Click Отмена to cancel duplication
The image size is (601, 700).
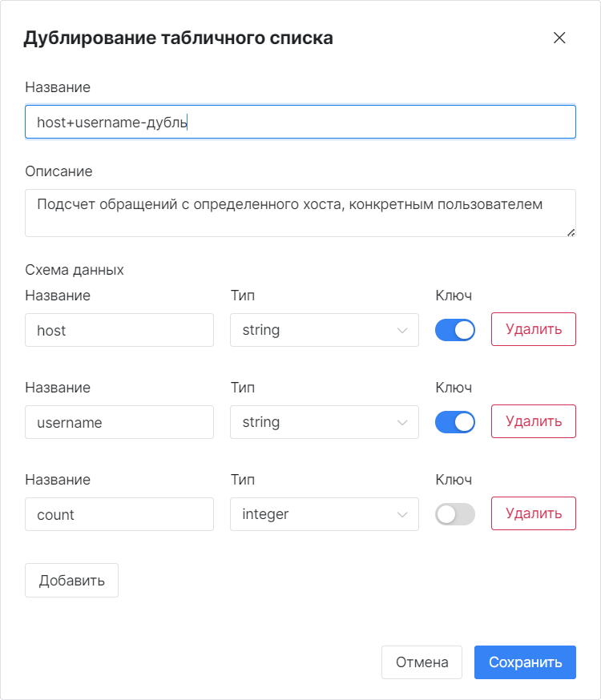422,662
